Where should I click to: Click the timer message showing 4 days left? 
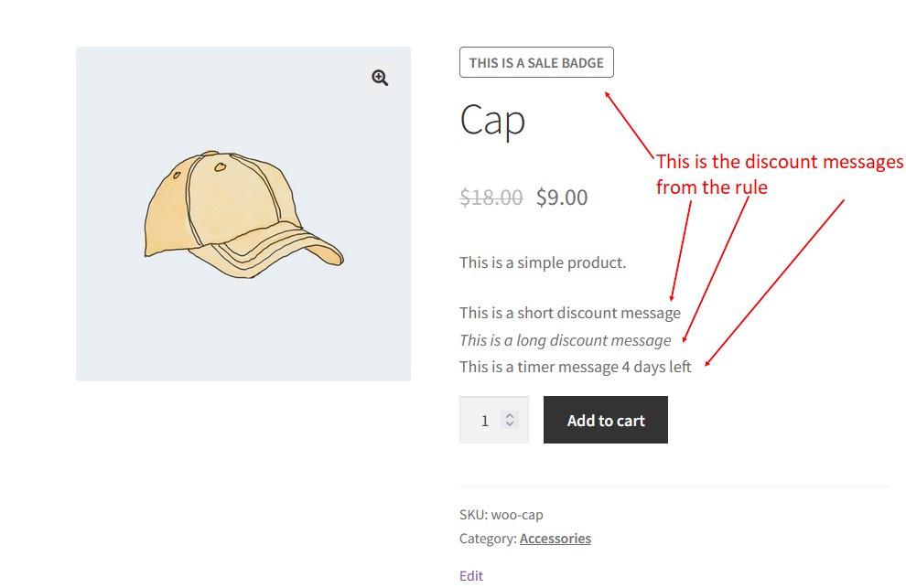[575, 367]
